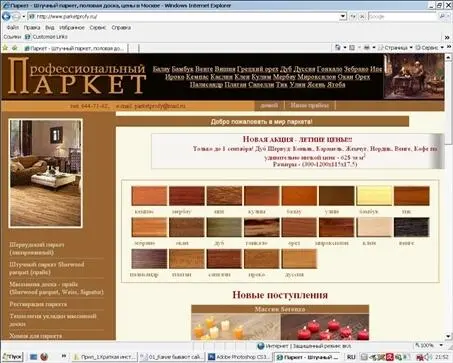Click the search magnifier icon
This screenshot has width=453, height=363.
(x=442, y=16)
